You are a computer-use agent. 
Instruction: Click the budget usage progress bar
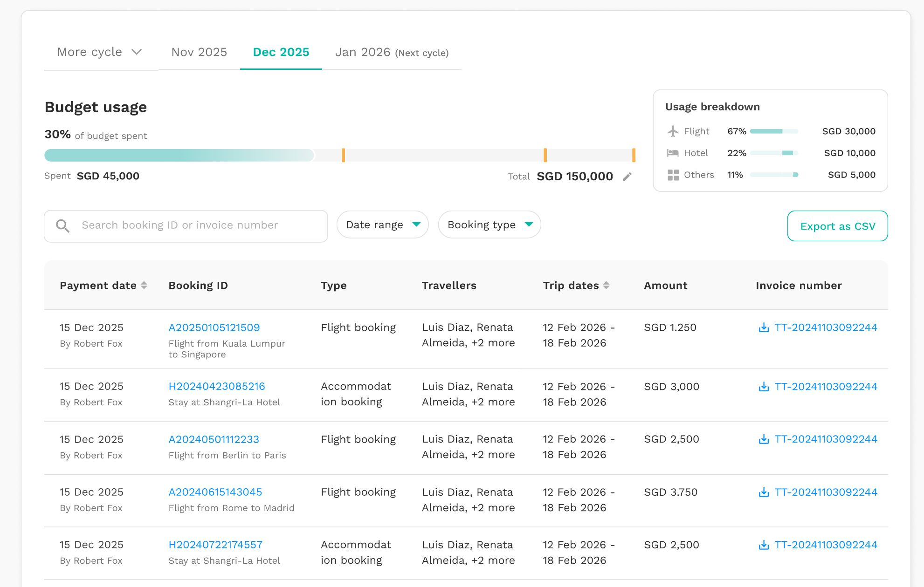pos(340,155)
